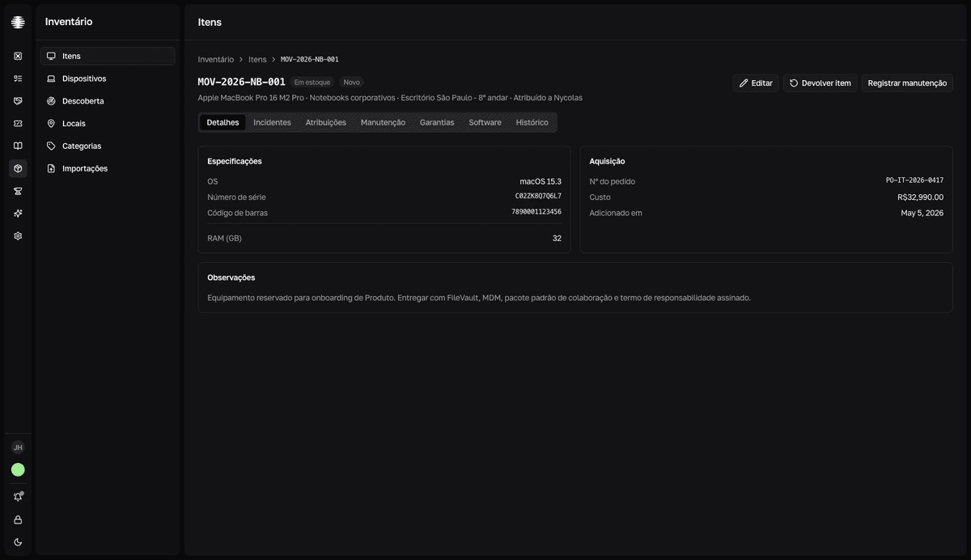The image size is (971, 560).
Task: Toggle dark mode moon icon
Action: click(18, 542)
